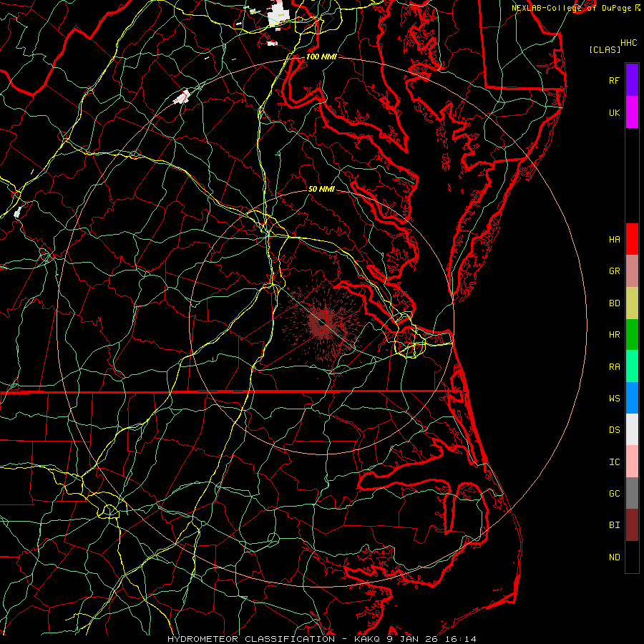Click the ND black legend swatch

(x=632, y=557)
